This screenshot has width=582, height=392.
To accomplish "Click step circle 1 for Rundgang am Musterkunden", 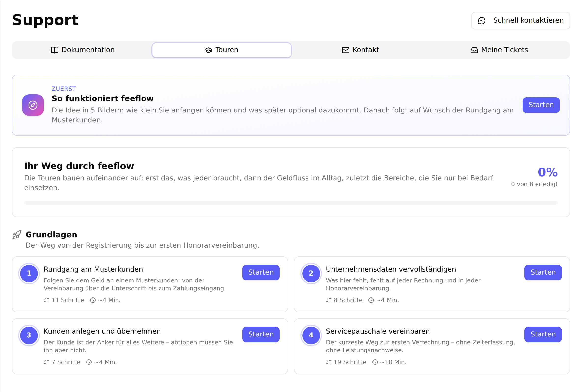I will point(29,274).
